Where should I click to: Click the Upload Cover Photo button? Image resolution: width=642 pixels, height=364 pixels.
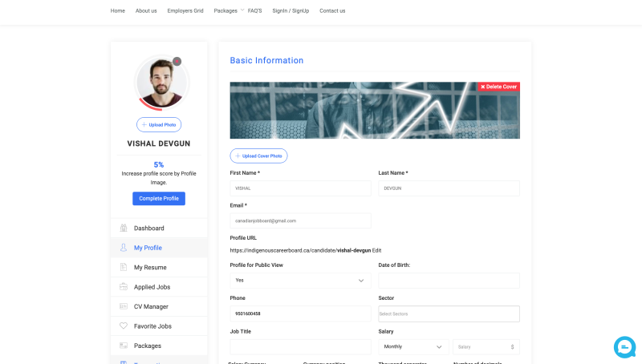click(258, 156)
